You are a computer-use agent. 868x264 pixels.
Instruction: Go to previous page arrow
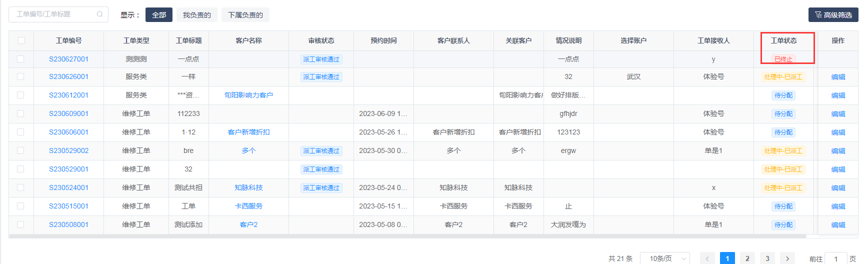point(707,258)
